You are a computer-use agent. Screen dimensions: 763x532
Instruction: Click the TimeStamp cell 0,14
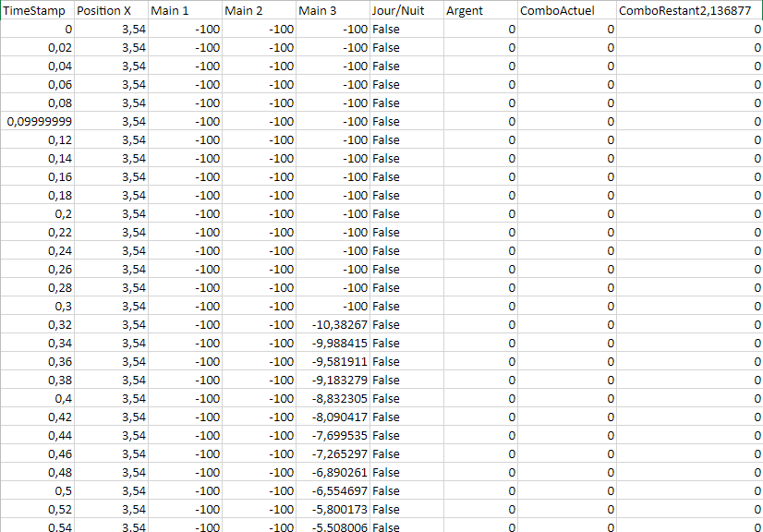click(38, 159)
